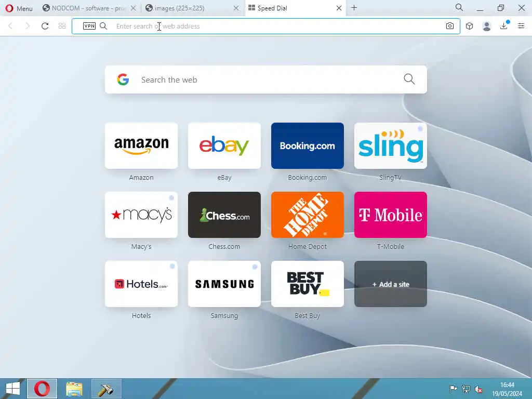Viewport: 532px width, 399px height.
Task: Click the Amazon label text
Action: pyautogui.click(x=141, y=178)
